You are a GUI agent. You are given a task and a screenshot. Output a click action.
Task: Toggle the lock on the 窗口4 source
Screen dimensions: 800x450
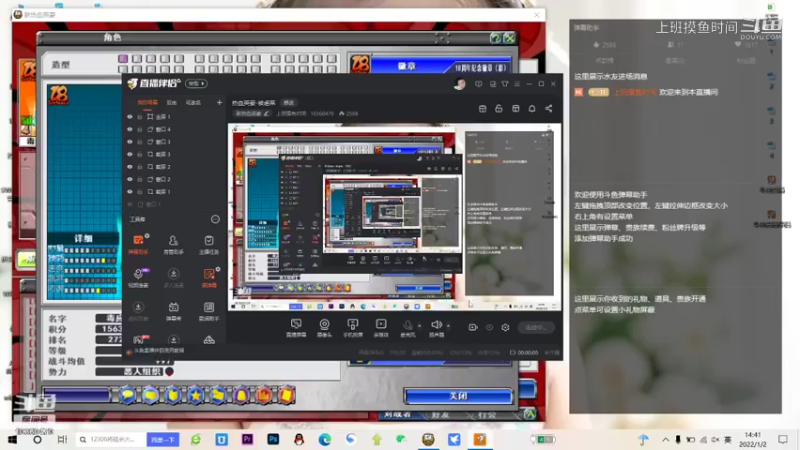point(140,130)
